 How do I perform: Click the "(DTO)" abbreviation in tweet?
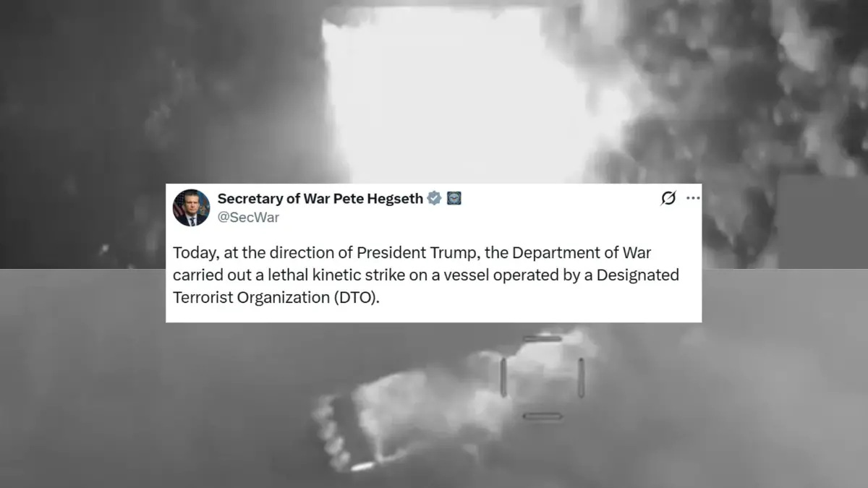click(357, 299)
